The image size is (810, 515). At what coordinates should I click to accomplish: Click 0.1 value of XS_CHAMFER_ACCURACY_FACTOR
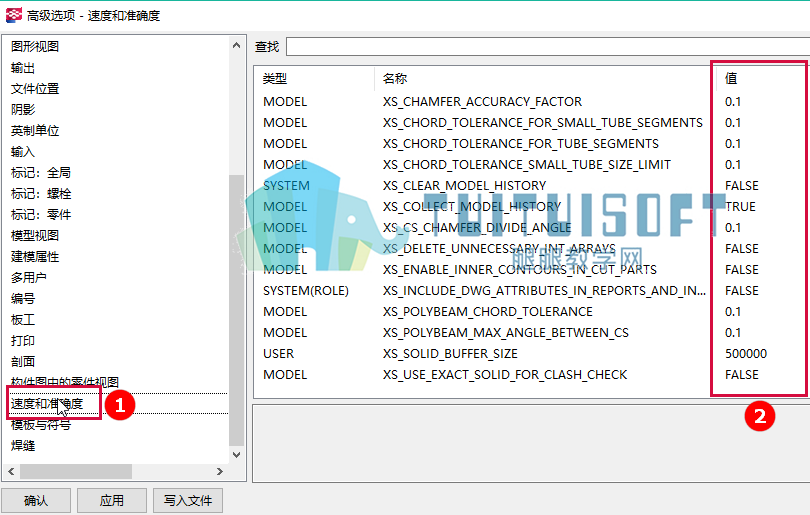pyautogui.click(x=733, y=102)
